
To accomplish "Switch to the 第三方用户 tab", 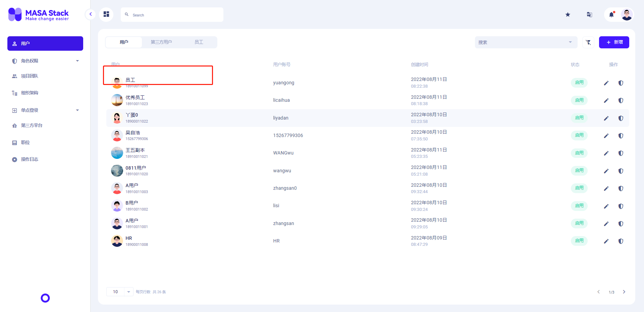I will pyautogui.click(x=161, y=42).
